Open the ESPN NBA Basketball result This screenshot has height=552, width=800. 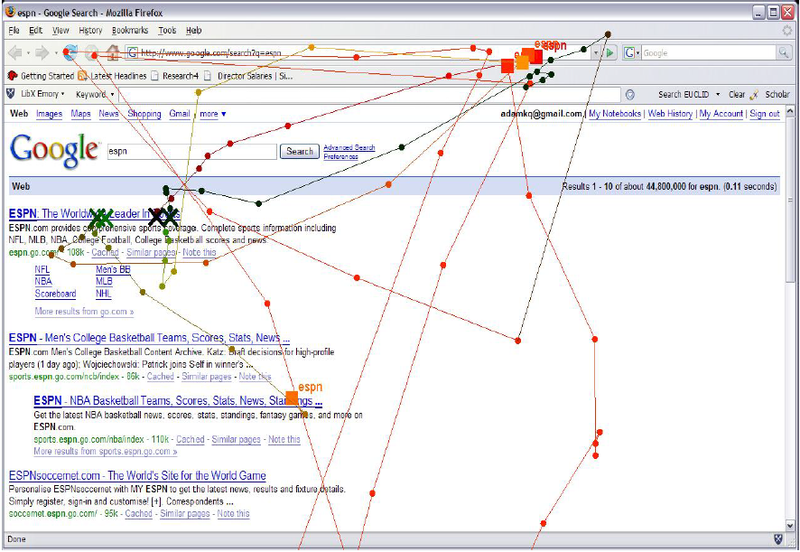pyautogui.click(x=178, y=401)
